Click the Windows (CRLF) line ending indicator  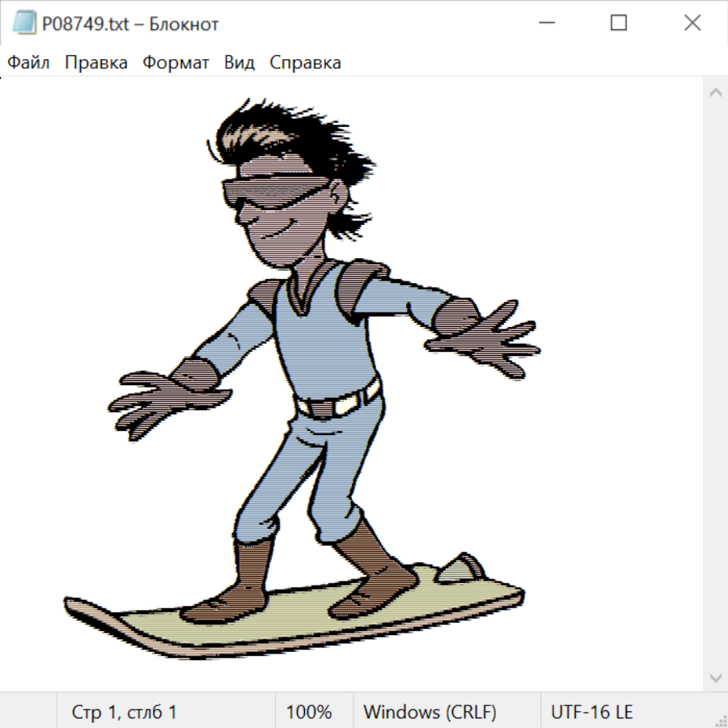point(430,712)
